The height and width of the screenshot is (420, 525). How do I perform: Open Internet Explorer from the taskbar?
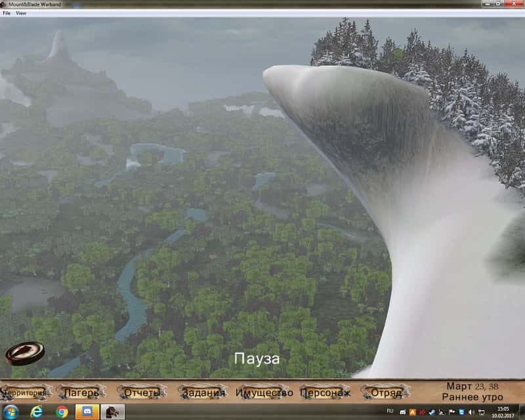pos(36,412)
